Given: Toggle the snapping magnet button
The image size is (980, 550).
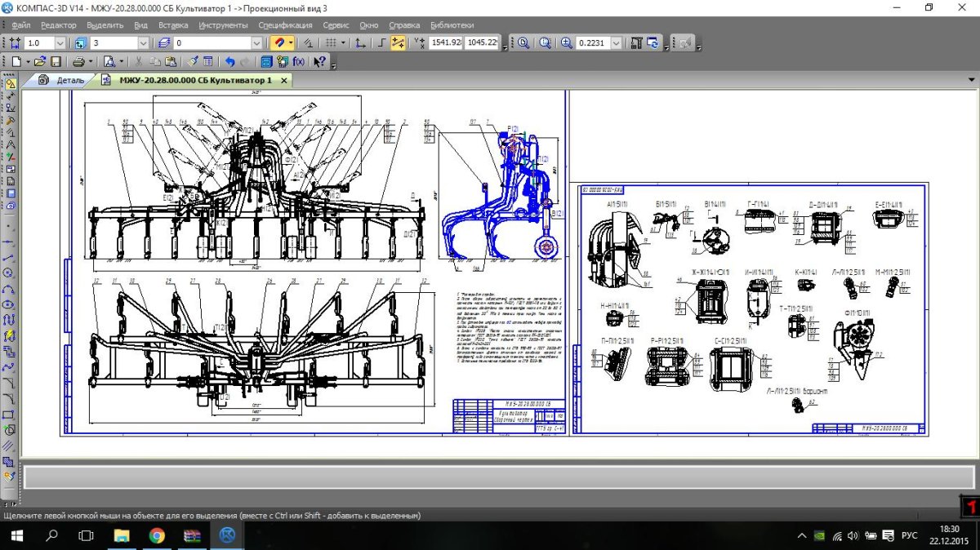Looking at the screenshot, I should [x=279, y=42].
